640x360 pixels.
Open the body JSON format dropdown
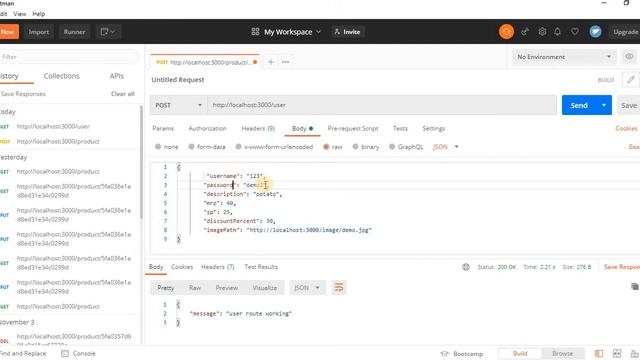click(x=446, y=147)
